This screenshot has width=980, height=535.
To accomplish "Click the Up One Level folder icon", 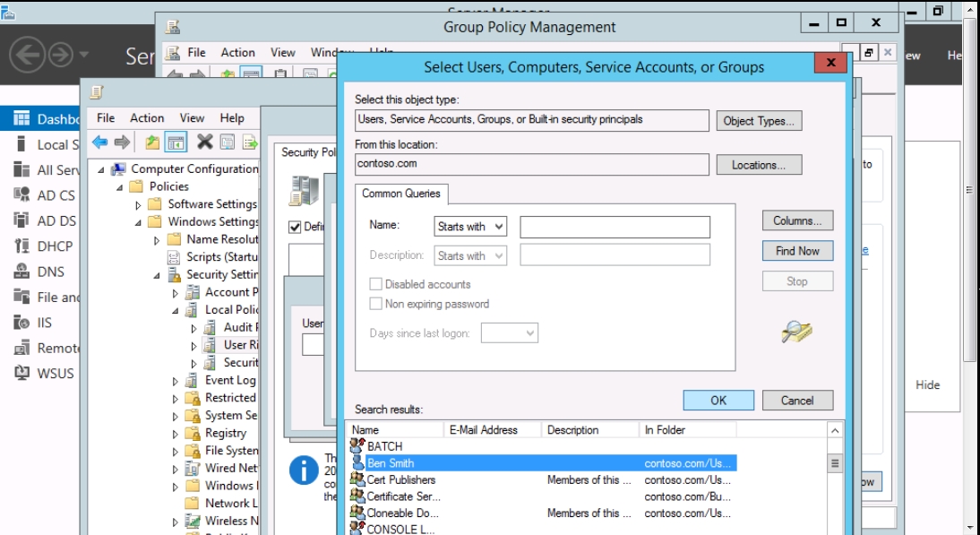I will pyautogui.click(x=152, y=142).
